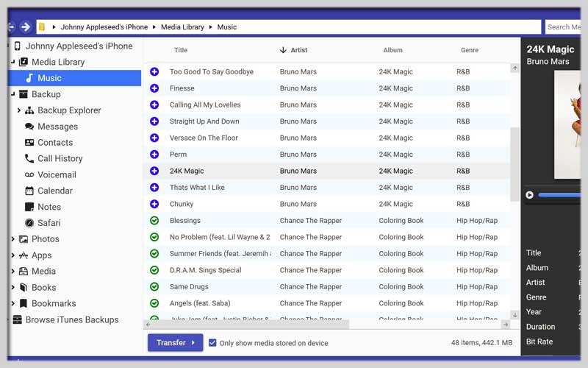Click the 24K Magic album artwork
Image resolution: width=588 pixels, height=368 pixels.
tap(567, 124)
